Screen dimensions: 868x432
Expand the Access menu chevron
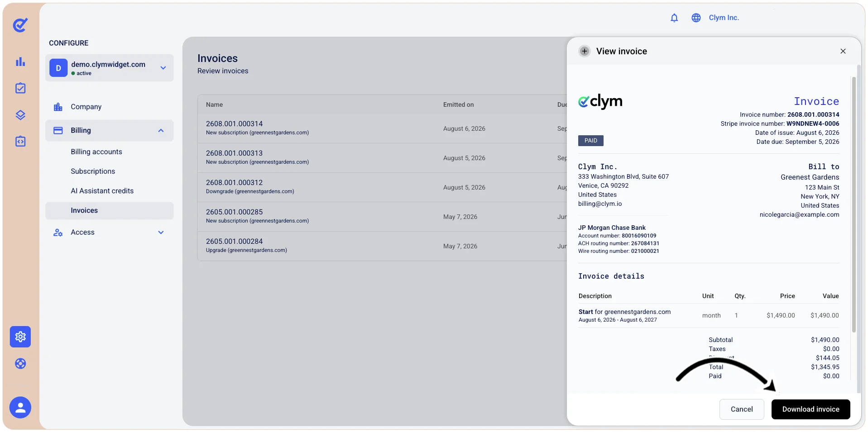pyautogui.click(x=161, y=233)
